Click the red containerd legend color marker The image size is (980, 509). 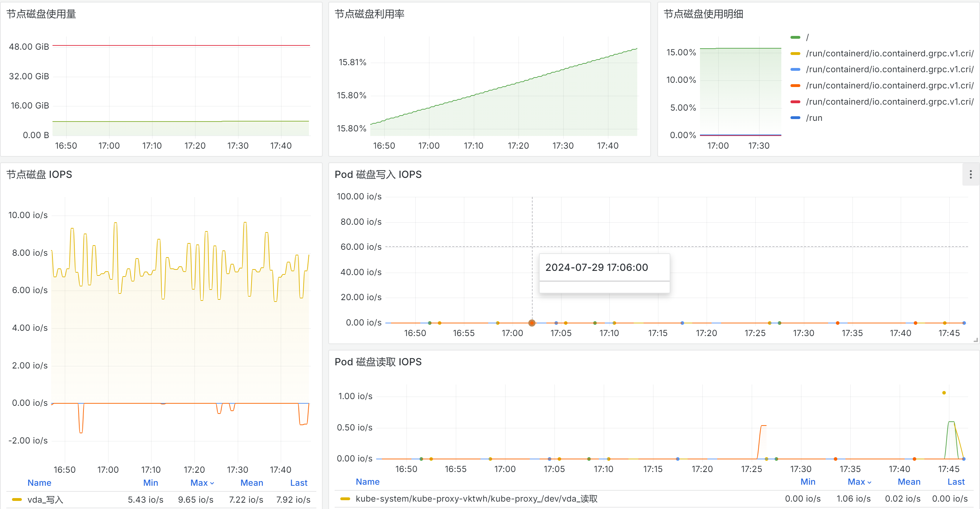tap(795, 101)
